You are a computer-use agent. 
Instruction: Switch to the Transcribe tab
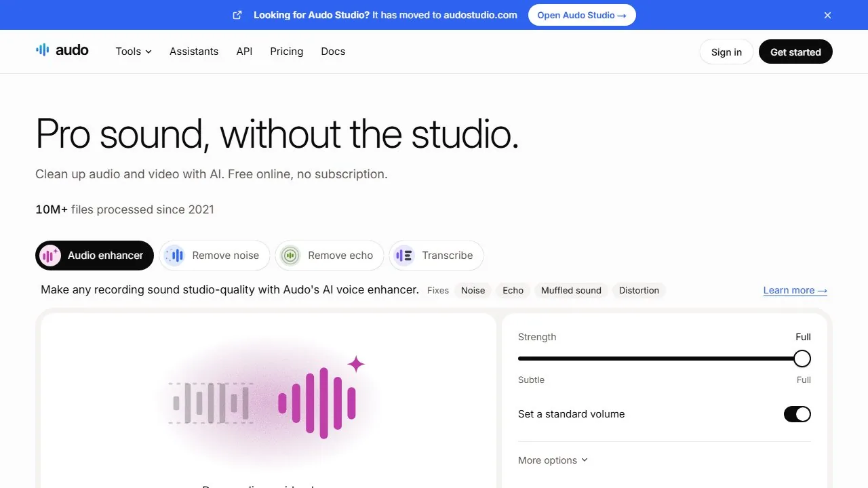pyautogui.click(x=436, y=256)
